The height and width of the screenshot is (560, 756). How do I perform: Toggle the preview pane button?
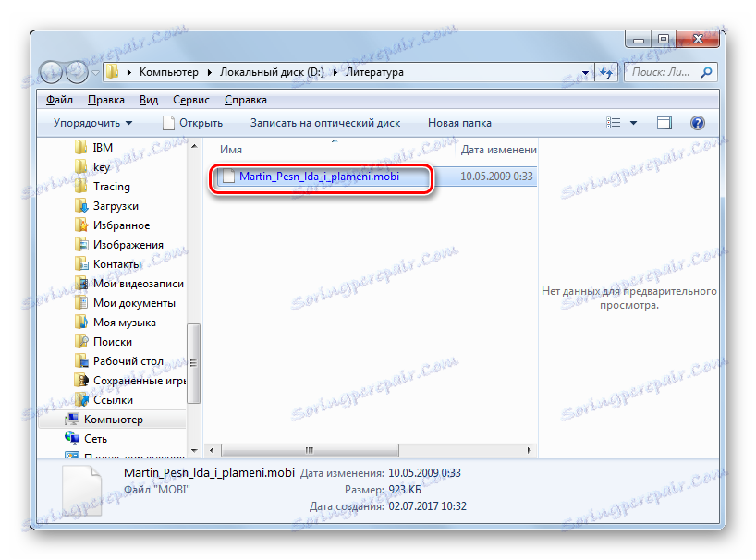(665, 123)
